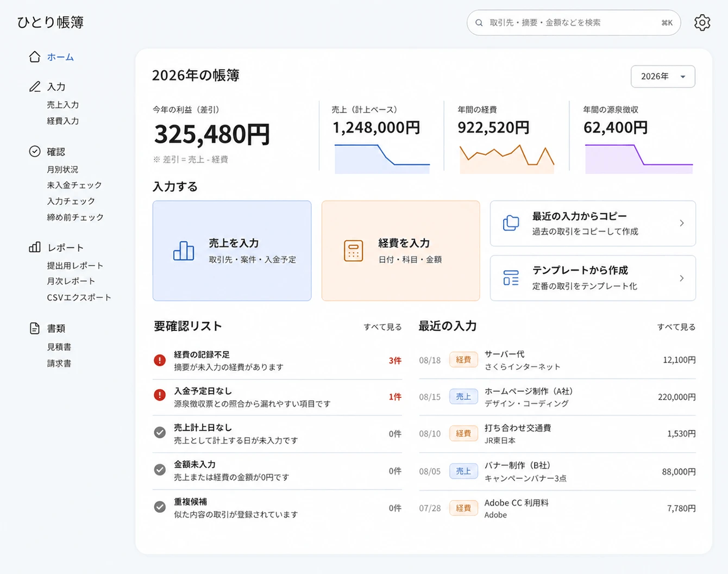Click the pencil icon beside 入力
Image resolution: width=728 pixels, height=574 pixels.
(x=35, y=86)
